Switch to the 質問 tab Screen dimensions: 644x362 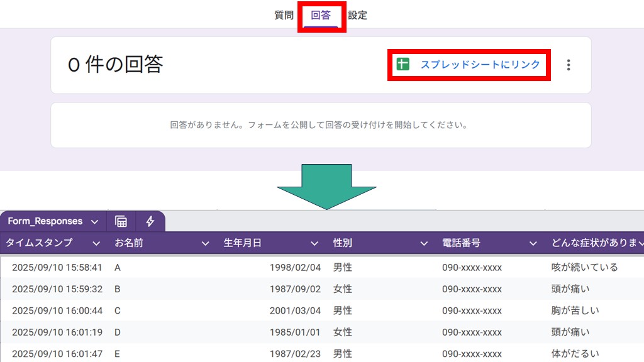pyautogui.click(x=286, y=14)
